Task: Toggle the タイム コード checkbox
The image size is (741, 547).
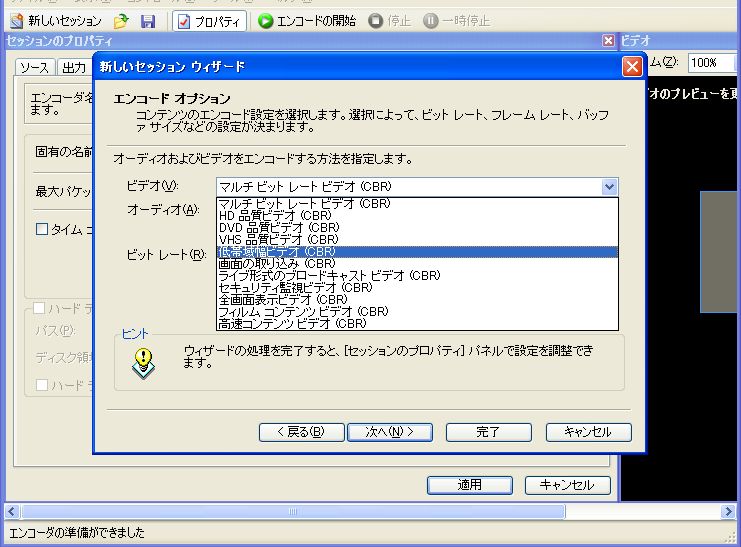Action: [x=42, y=229]
